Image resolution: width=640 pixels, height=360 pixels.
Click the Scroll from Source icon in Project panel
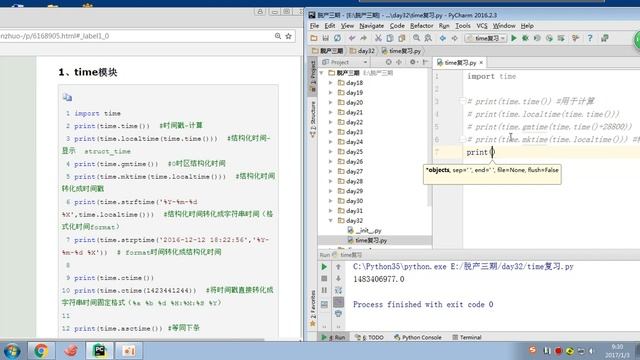point(389,62)
